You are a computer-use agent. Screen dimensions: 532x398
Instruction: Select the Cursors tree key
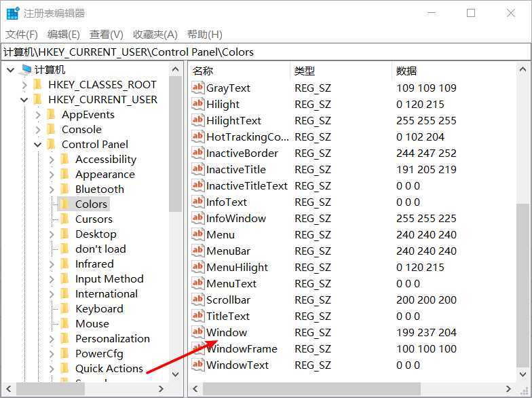click(94, 219)
